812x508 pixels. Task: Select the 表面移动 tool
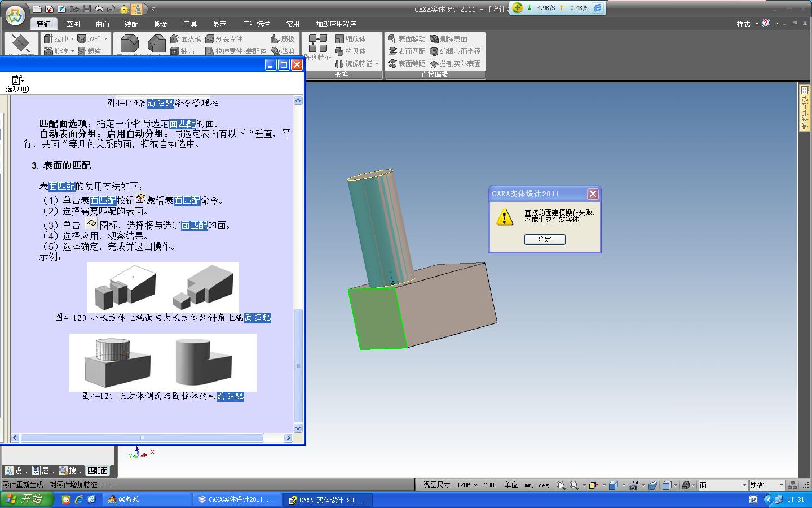pyautogui.click(x=406, y=38)
